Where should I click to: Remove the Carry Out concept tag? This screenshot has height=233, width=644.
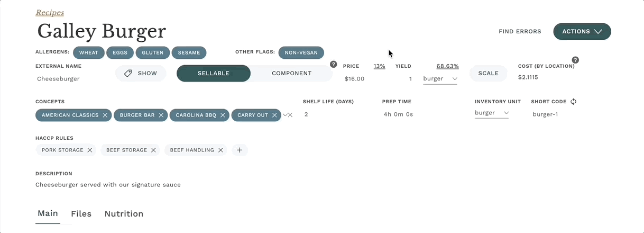point(275,115)
